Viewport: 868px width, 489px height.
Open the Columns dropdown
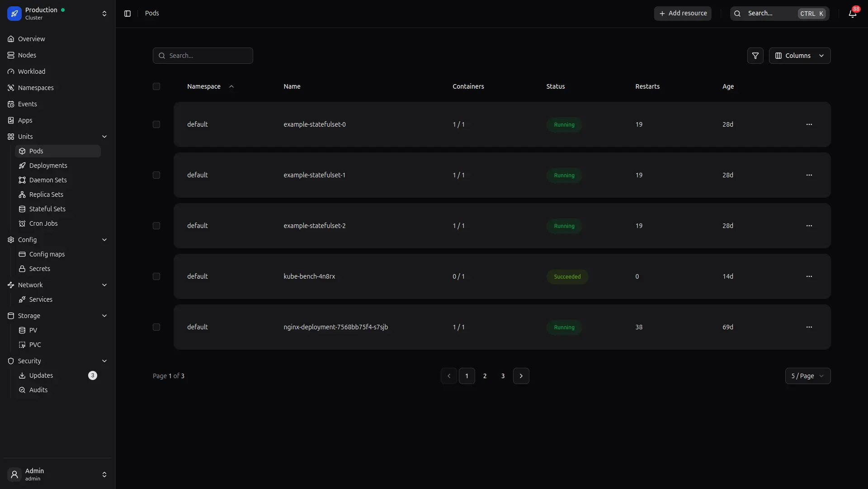pyautogui.click(x=799, y=55)
